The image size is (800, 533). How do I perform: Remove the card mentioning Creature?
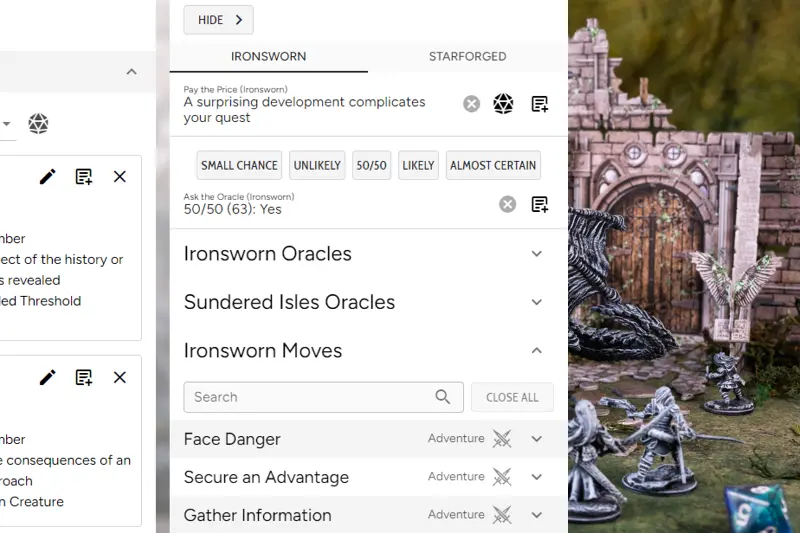[x=120, y=377]
